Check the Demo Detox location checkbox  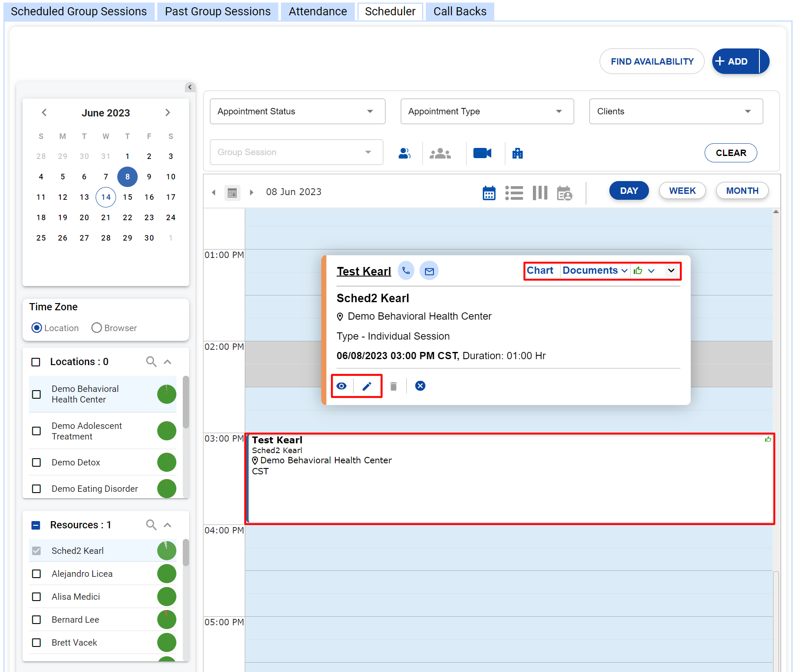(37, 462)
